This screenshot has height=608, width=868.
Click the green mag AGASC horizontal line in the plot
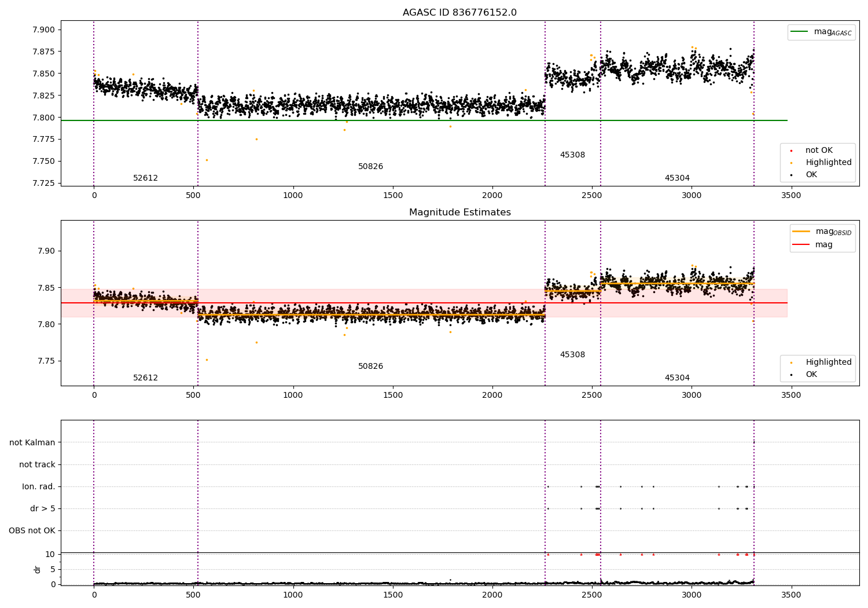pyautogui.click(x=424, y=120)
